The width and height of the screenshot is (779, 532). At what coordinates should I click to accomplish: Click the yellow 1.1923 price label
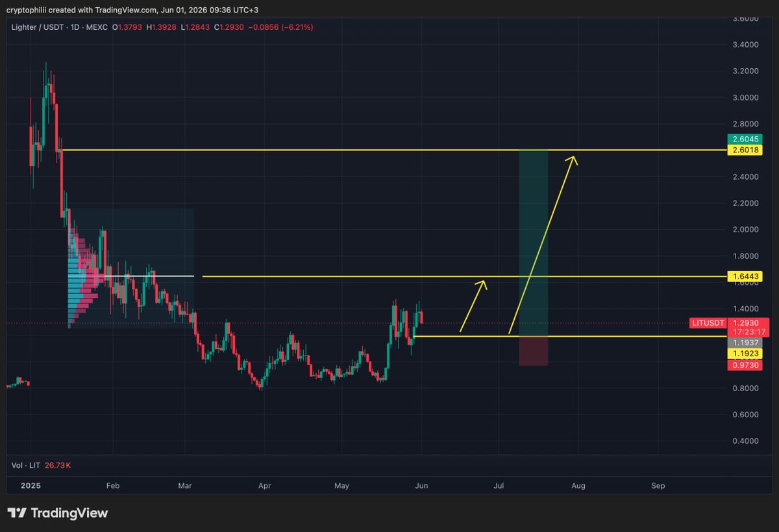click(744, 354)
